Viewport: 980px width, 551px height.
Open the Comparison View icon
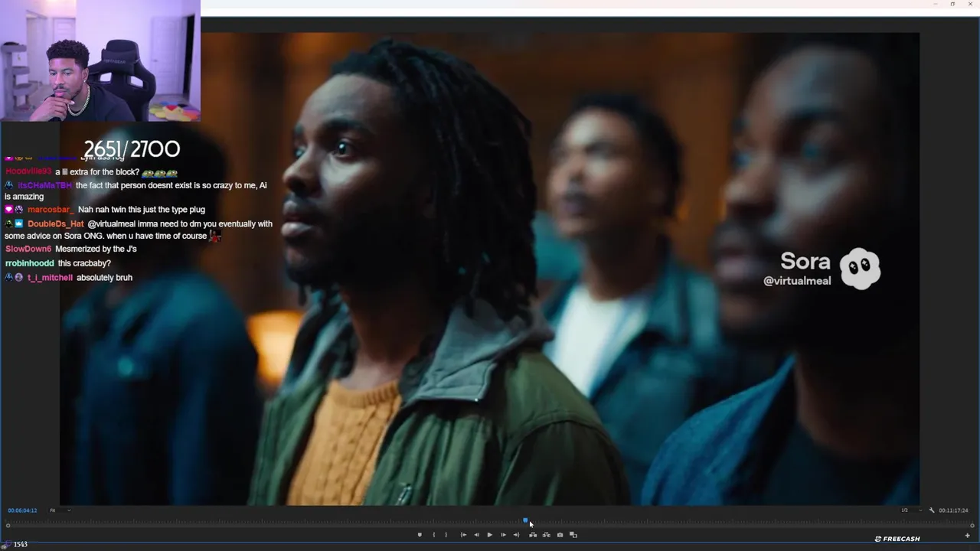pos(573,535)
